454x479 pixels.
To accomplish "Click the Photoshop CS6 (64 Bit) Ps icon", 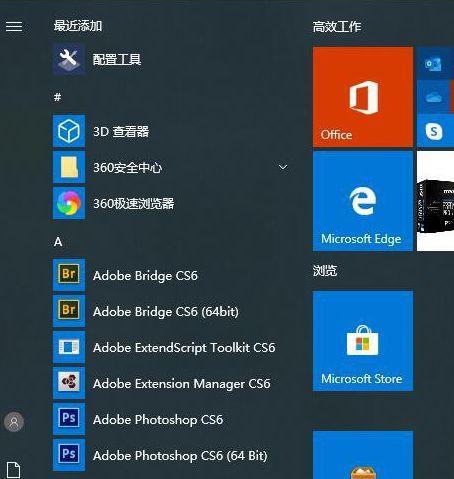I will pos(69,455).
